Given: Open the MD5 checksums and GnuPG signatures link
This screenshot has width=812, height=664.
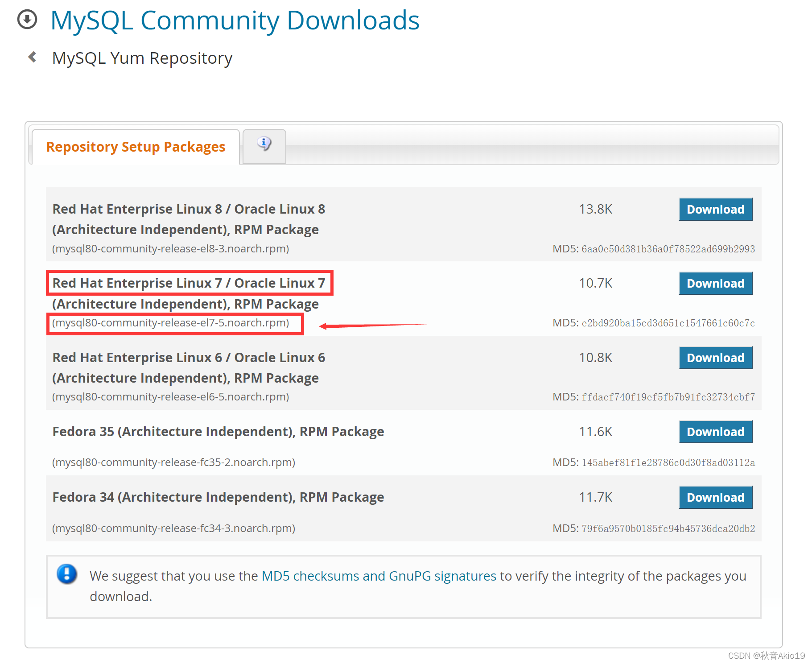Looking at the screenshot, I should 378,576.
